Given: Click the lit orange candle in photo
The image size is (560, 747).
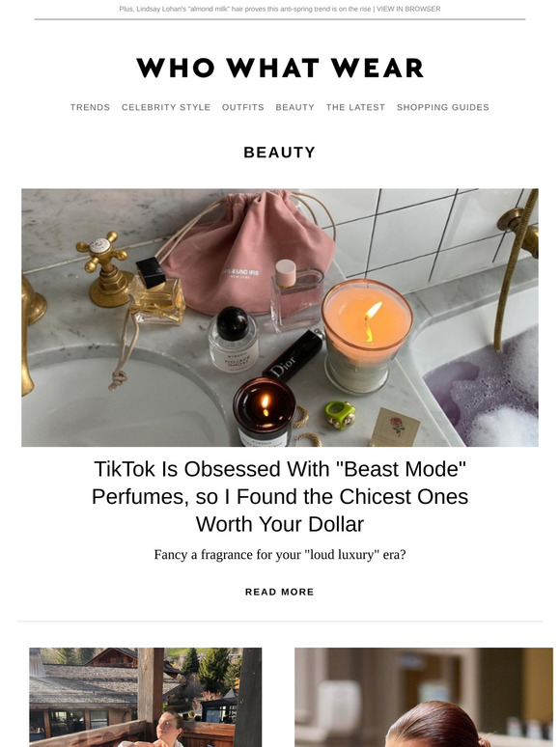Looking at the screenshot, I should click(366, 336).
